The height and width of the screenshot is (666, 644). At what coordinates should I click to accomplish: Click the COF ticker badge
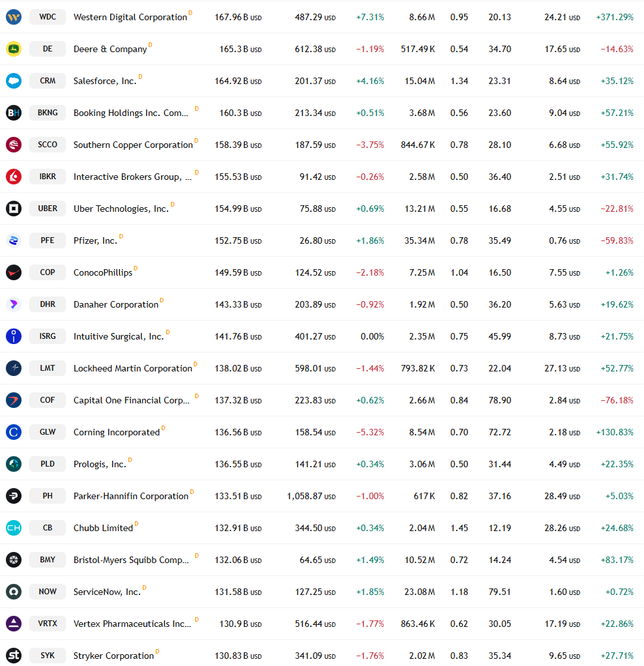point(48,400)
